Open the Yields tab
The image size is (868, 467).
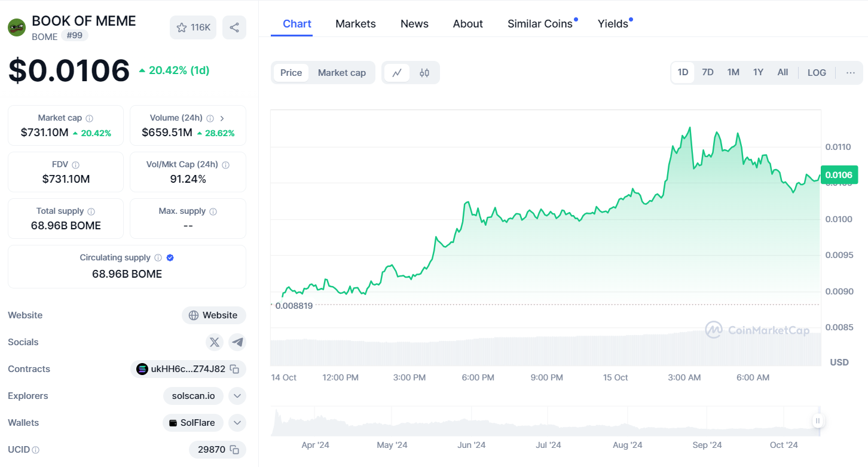tap(613, 24)
